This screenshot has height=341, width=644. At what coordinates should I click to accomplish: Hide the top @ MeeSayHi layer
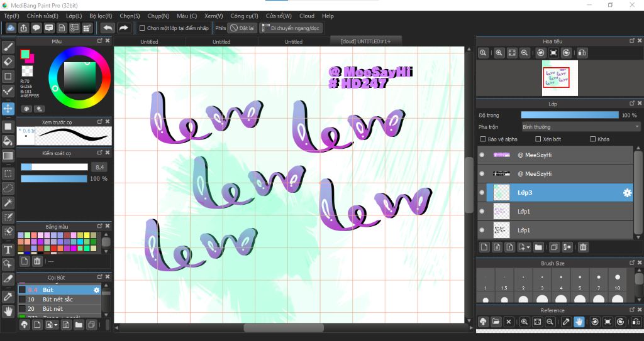pos(482,154)
